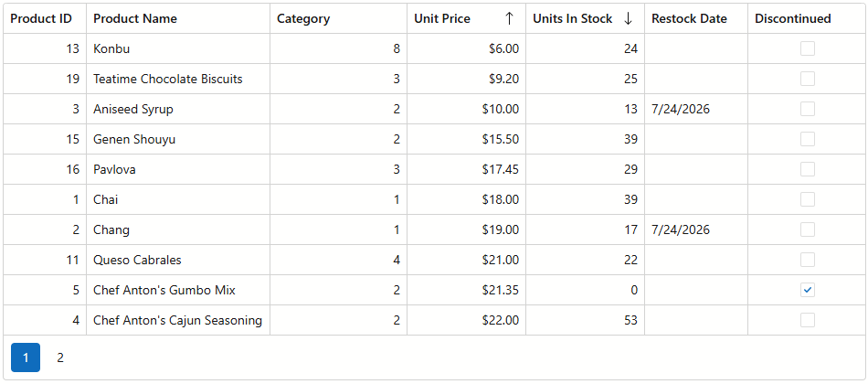This screenshot has height=384, width=868.
Task: Go to page 2 of the grid
Action: [60, 358]
